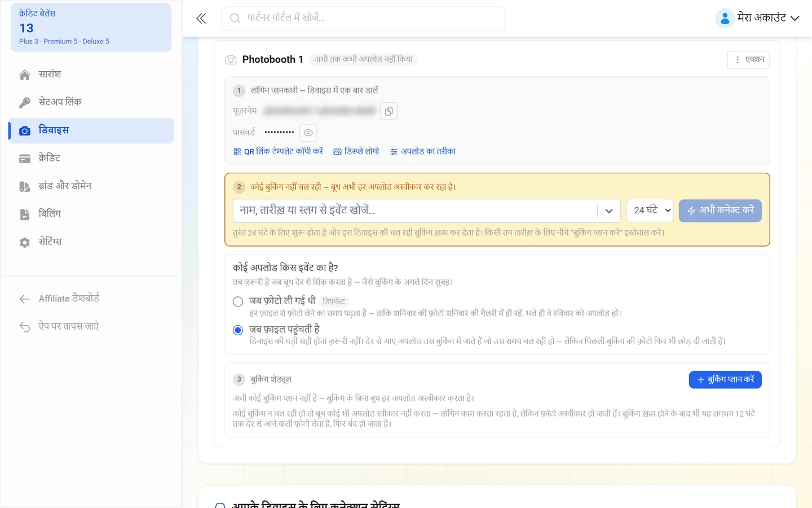The image size is (812, 508).
Task: Click the अभी तक कभी अपलोड नहीं किया badge
Action: pyautogui.click(x=363, y=59)
